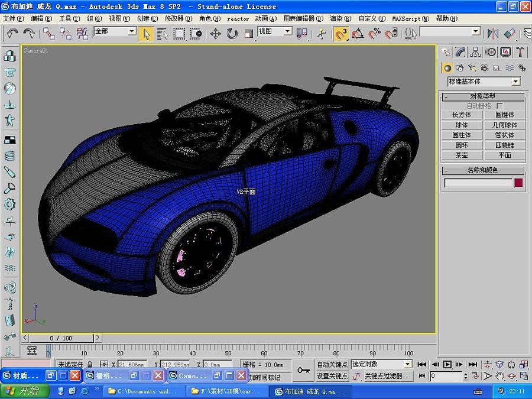532x399 pixels.
Task: Open 关键点过滤器 key filters
Action: 388,376
